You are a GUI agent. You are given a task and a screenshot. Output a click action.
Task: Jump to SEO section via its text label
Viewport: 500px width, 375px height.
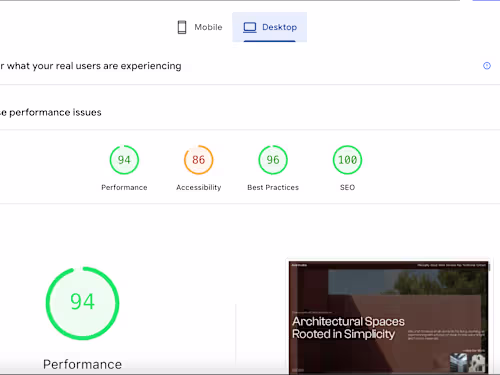click(x=347, y=187)
